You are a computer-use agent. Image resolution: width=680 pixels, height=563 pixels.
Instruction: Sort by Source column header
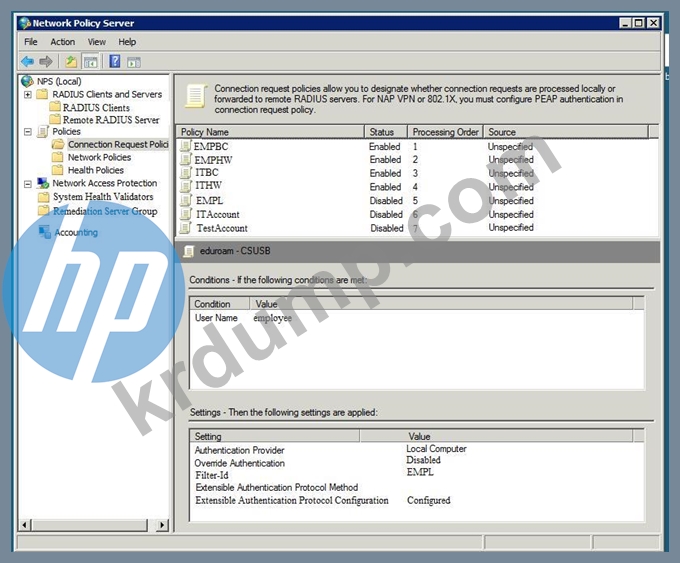coord(566,132)
